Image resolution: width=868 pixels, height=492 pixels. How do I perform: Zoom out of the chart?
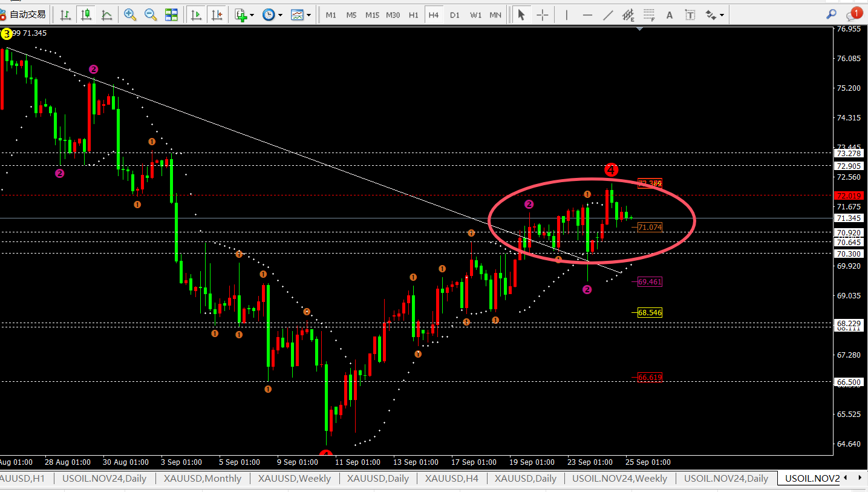pyautogui.click(x=150, y=15)
